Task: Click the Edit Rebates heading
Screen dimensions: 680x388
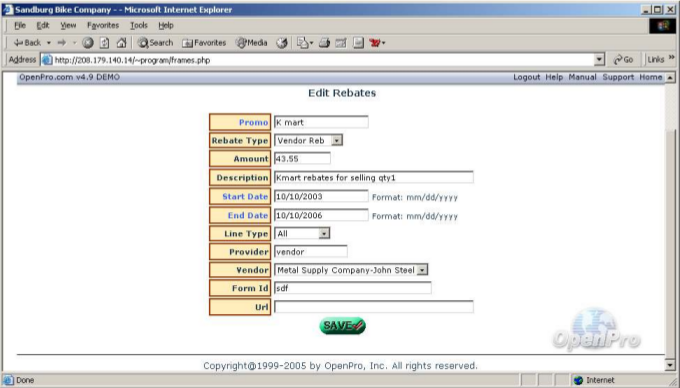Action: 342,93
